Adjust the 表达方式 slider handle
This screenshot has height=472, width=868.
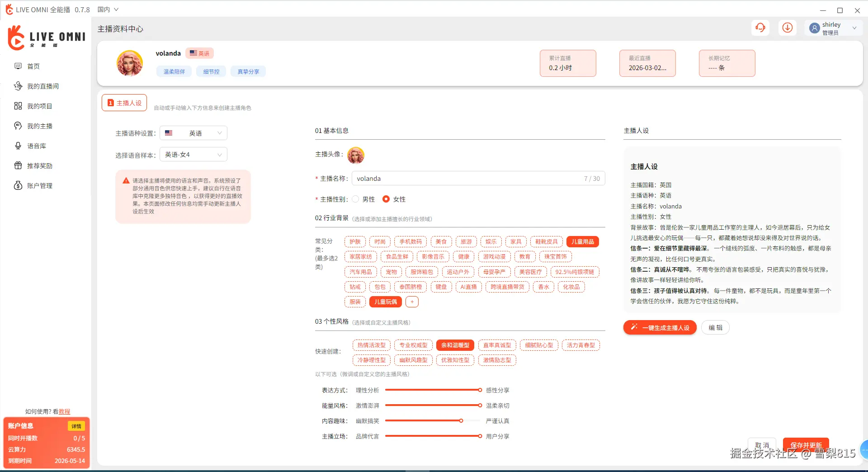point(480,390)
